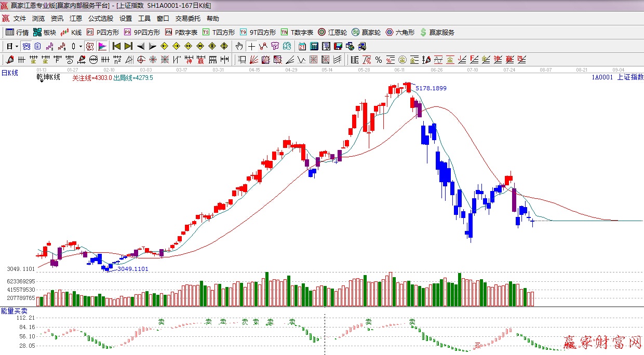Open 赢家服务 dollar-sign service button

pyautogui.click(x=437, y=32)
